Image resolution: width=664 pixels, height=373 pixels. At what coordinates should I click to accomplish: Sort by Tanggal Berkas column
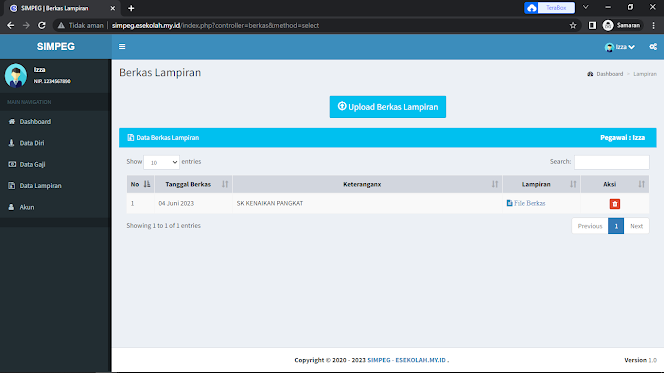coord(194,184)
